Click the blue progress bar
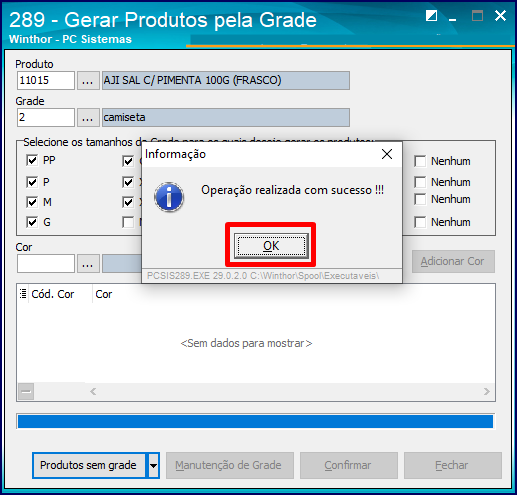 click(255, 421)
